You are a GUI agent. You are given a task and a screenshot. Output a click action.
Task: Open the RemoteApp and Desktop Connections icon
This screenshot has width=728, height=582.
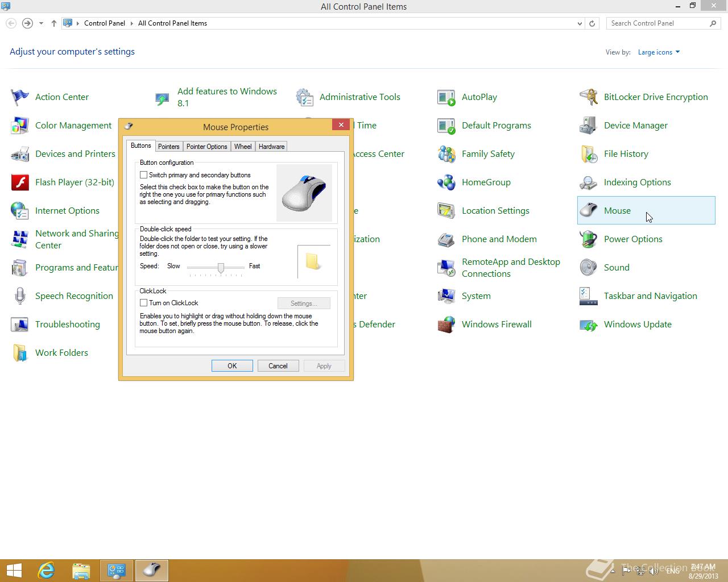click(446, 268)
